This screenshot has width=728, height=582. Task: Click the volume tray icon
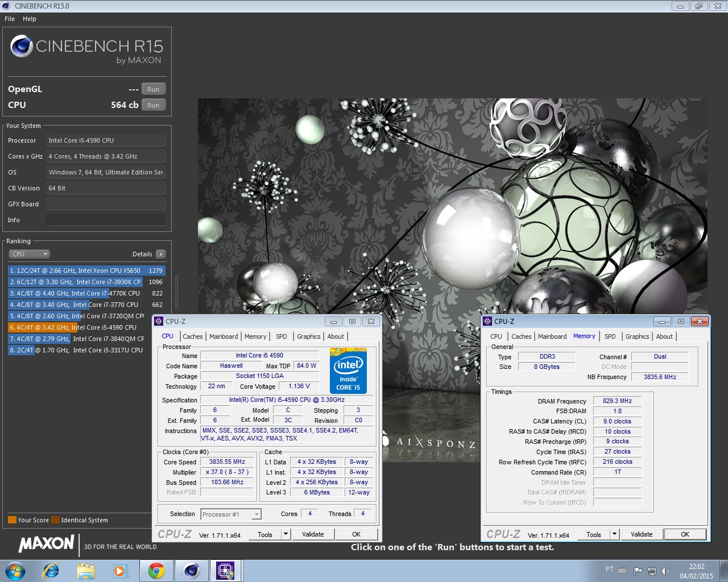[x=665, y=571]
